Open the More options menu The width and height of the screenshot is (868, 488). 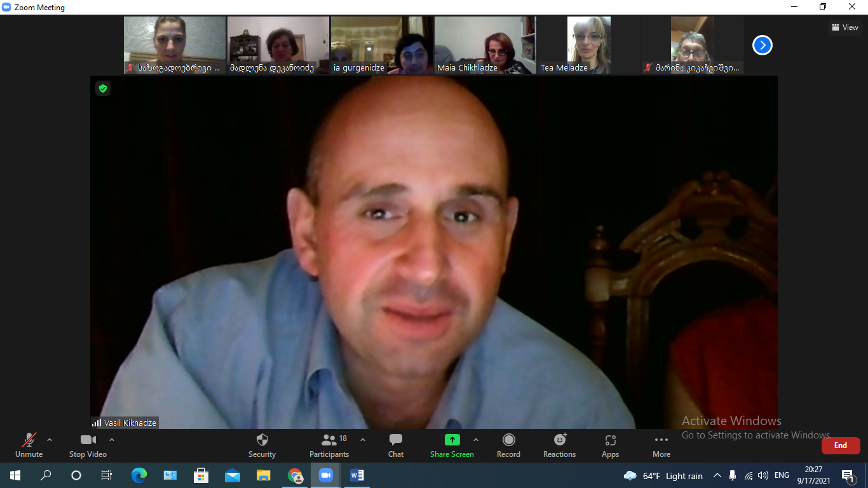pos(661,445)
